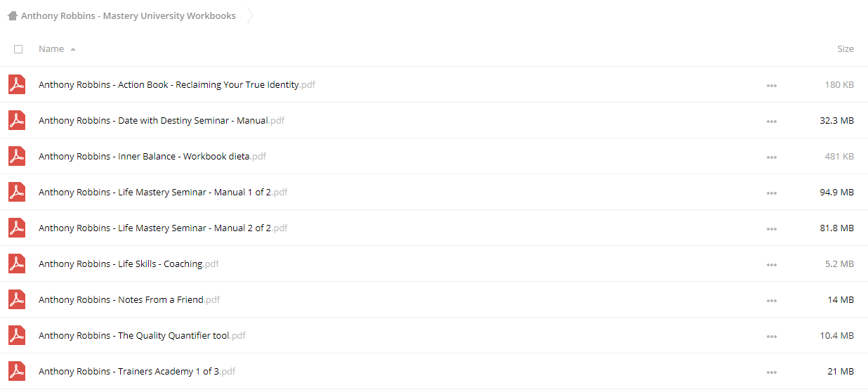Open more options for Trainers Academy file
This screenshot has width=868, height=390.
point(772,372)
